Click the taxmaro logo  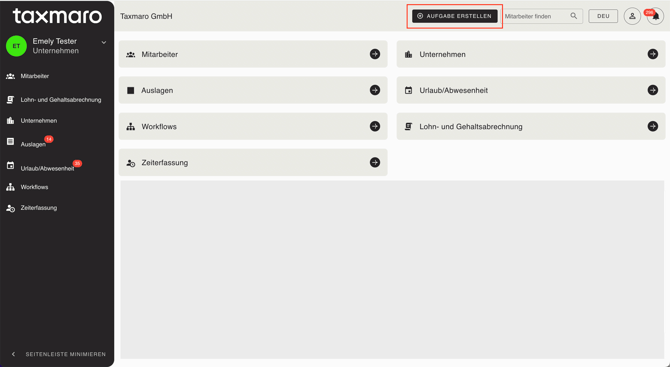[57, 16]
